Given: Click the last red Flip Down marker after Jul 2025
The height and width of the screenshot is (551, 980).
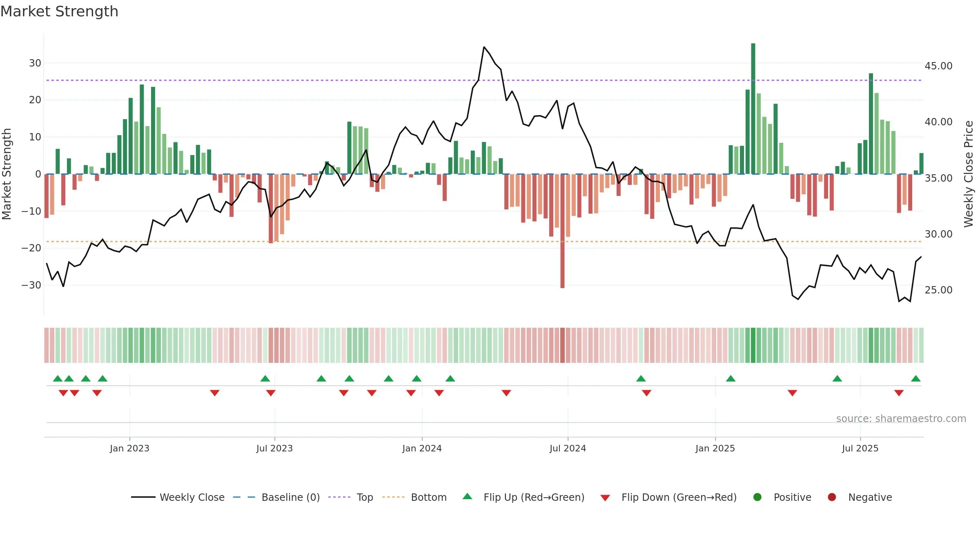Looking at the screenshot, I should point(899,393).
